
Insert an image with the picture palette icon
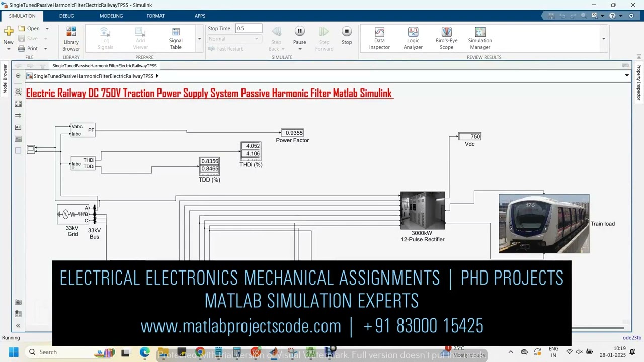click(18, 139)
